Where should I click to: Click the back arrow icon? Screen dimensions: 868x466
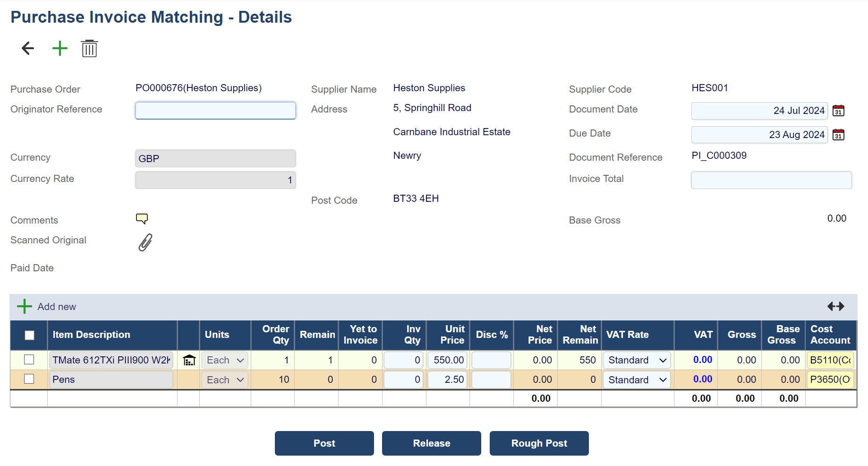pyautogui.click(x=28, y=48)
